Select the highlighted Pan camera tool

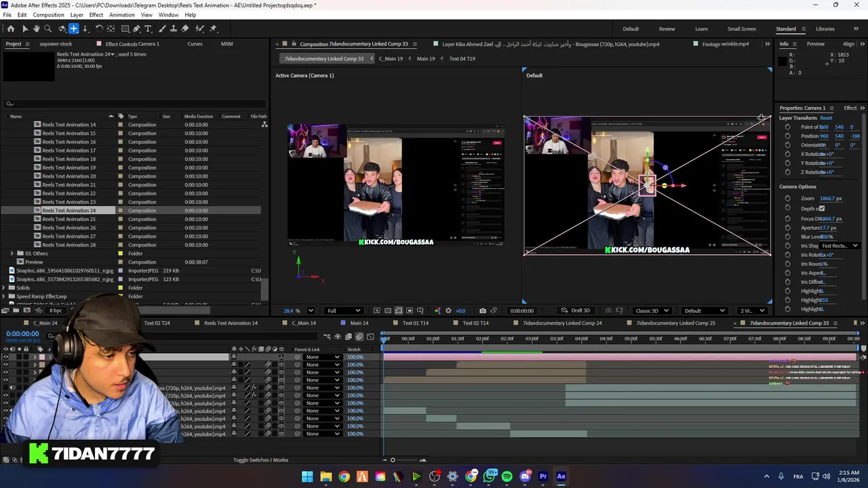click(x=74, y=28)
